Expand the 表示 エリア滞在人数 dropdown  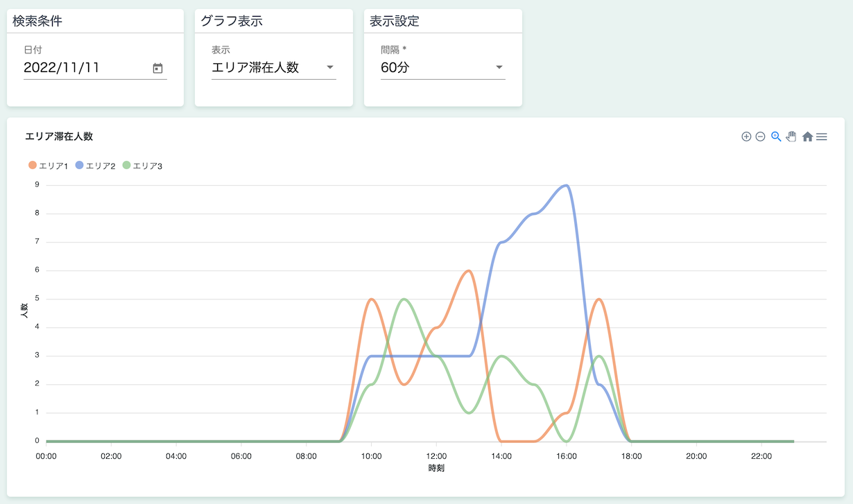click(273, 67)
